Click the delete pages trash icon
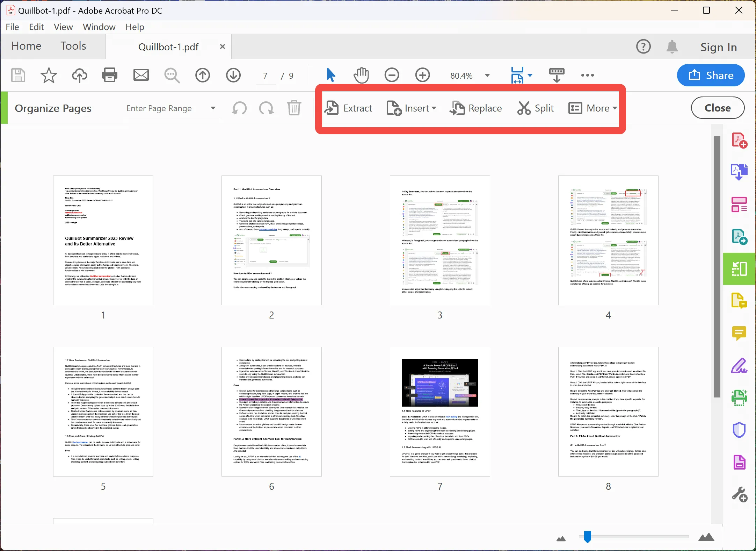The width and height of the screenshot is (756, 551). tap(294, 108)
